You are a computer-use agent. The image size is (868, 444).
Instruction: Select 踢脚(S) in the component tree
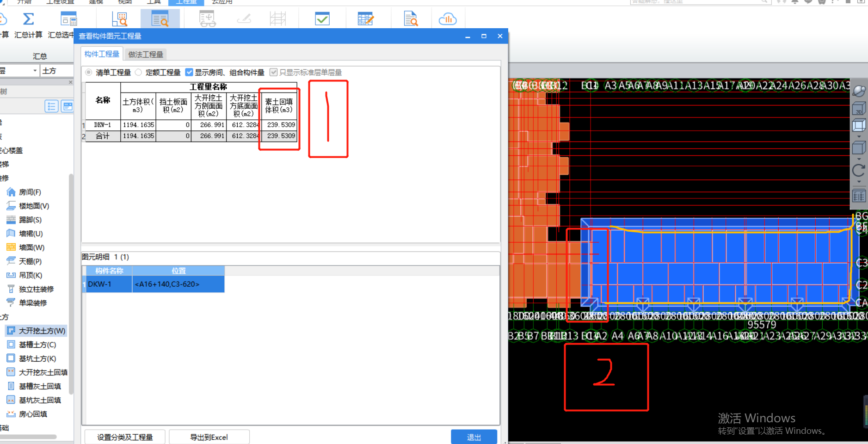30,220
